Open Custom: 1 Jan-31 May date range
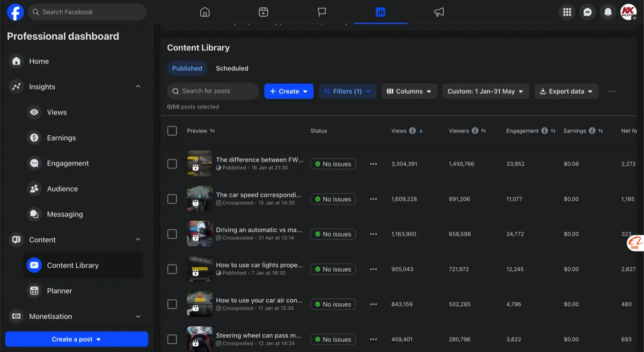644x352 pixels. tap(486, 91)
